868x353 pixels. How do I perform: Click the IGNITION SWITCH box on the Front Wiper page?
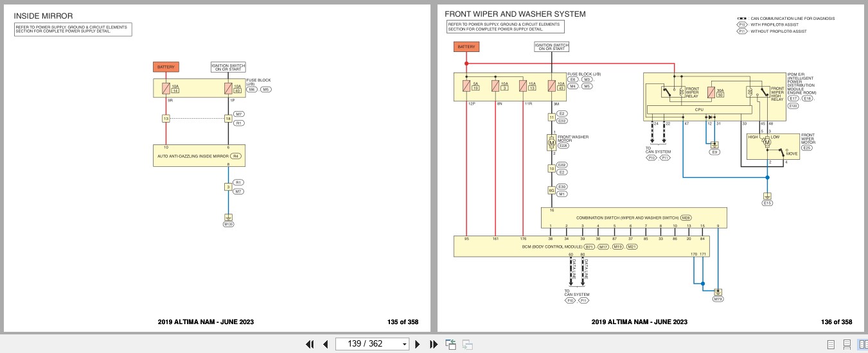[551, 46]
